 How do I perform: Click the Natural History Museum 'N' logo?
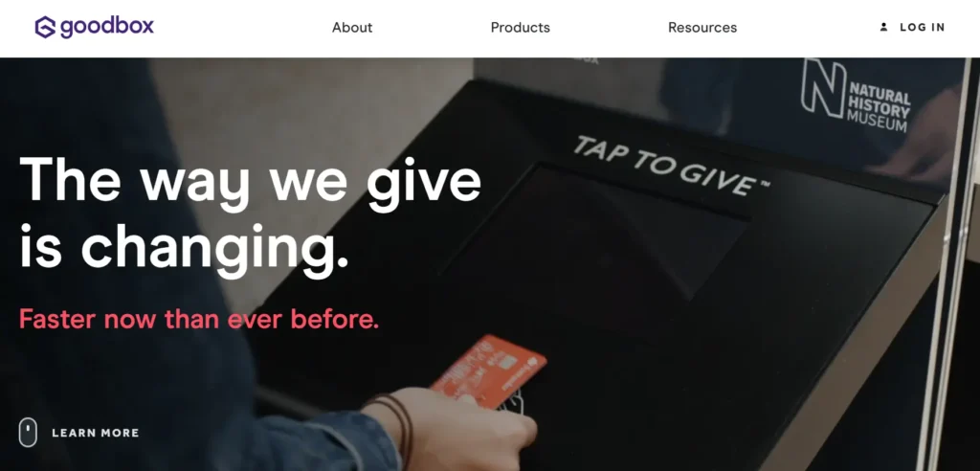(823, 87)
